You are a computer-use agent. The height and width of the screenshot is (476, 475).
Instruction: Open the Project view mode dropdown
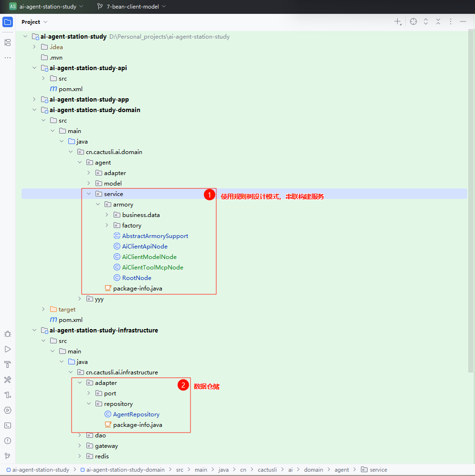(x=34, y=22)
